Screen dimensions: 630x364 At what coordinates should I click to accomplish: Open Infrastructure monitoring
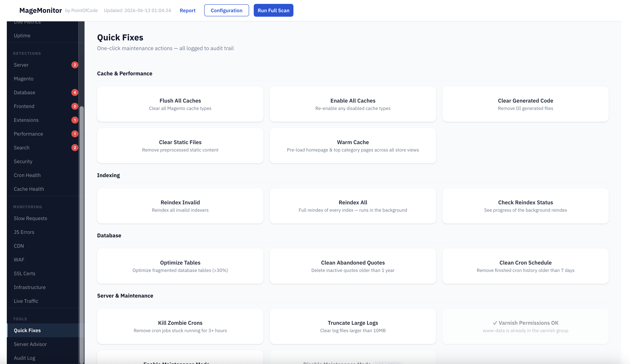pos(43,287)
